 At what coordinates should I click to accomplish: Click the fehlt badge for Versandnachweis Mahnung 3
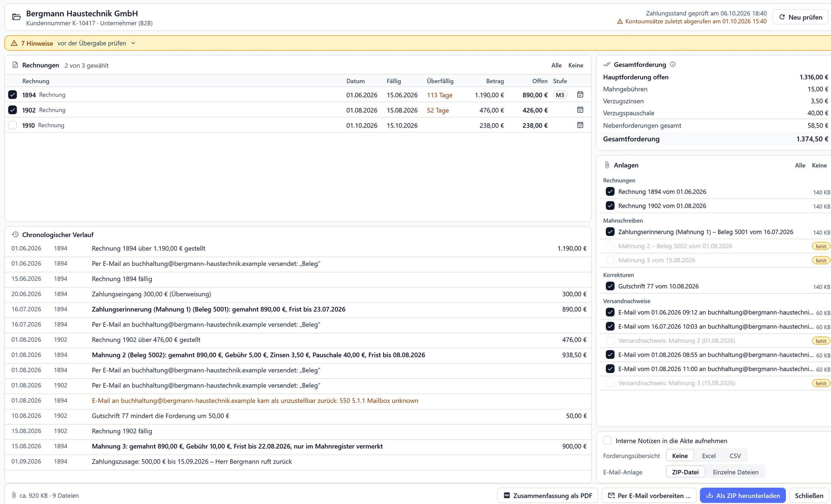coord(821,384)
